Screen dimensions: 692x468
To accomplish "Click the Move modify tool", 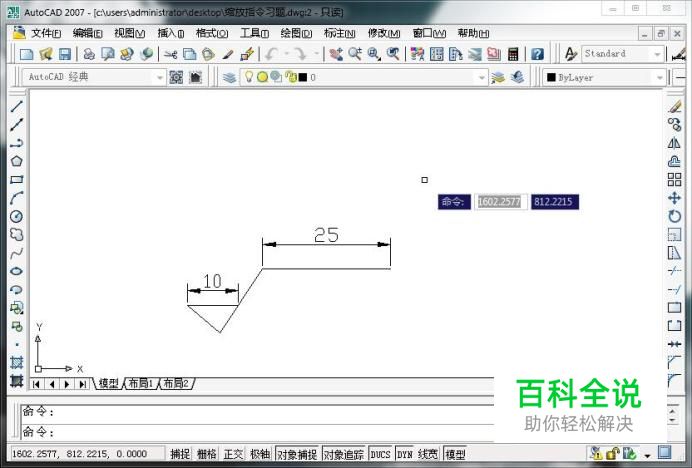I will point(674,198).
